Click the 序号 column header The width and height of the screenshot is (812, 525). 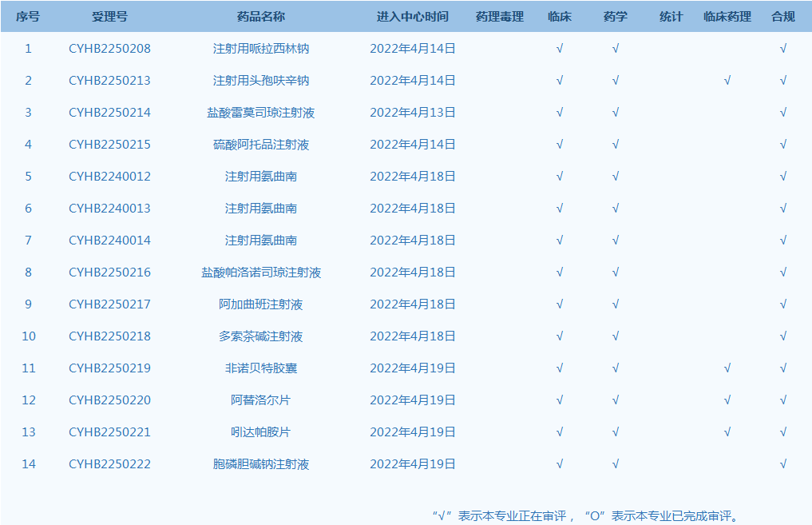coord(28,17)
